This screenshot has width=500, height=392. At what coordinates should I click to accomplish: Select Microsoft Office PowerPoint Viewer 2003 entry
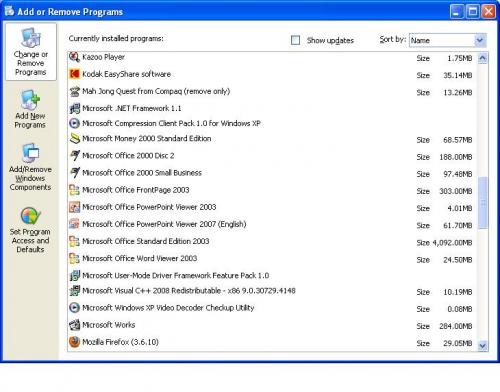(149, 207)
